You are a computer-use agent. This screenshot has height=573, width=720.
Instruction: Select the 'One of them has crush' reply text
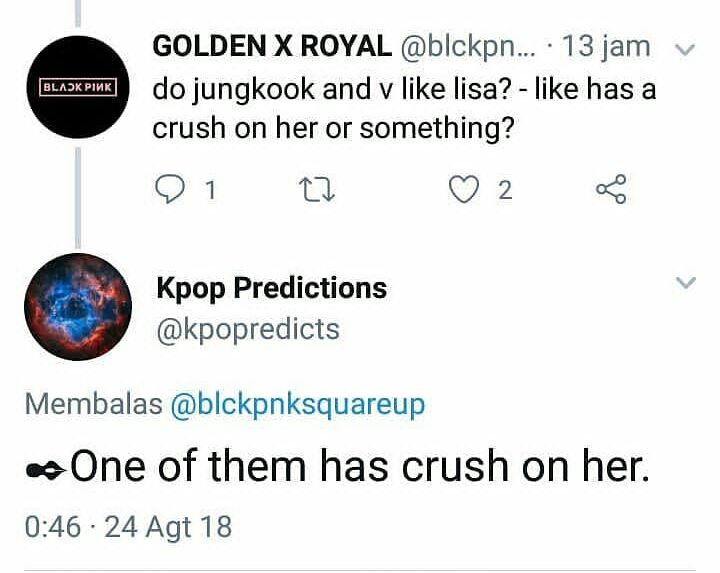(360, 466)
